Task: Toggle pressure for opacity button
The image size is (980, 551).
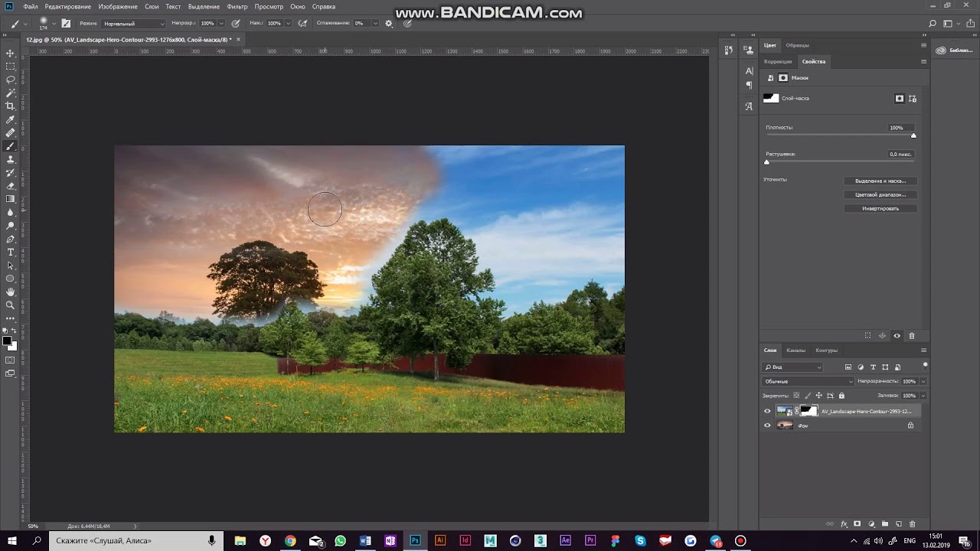Action: pyautogui.click(x=235, y=24)
